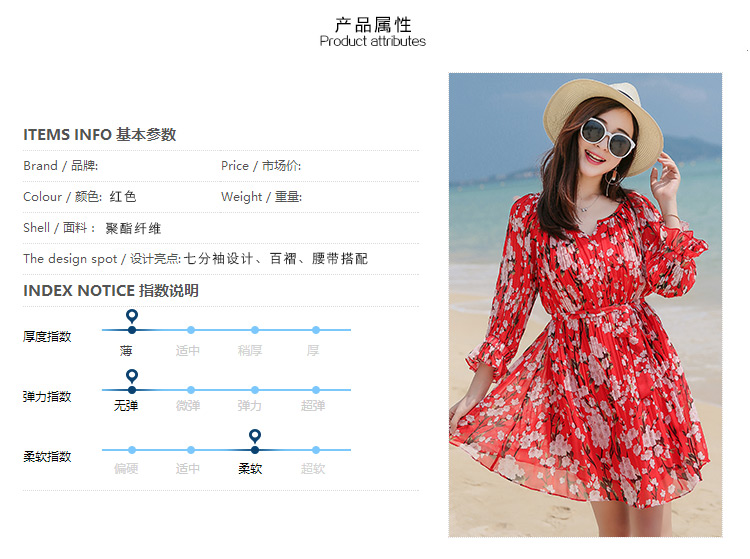
Task: Click the pin marker above 薄 thickness
Action: pyautogui.click(x=132, y=316)
